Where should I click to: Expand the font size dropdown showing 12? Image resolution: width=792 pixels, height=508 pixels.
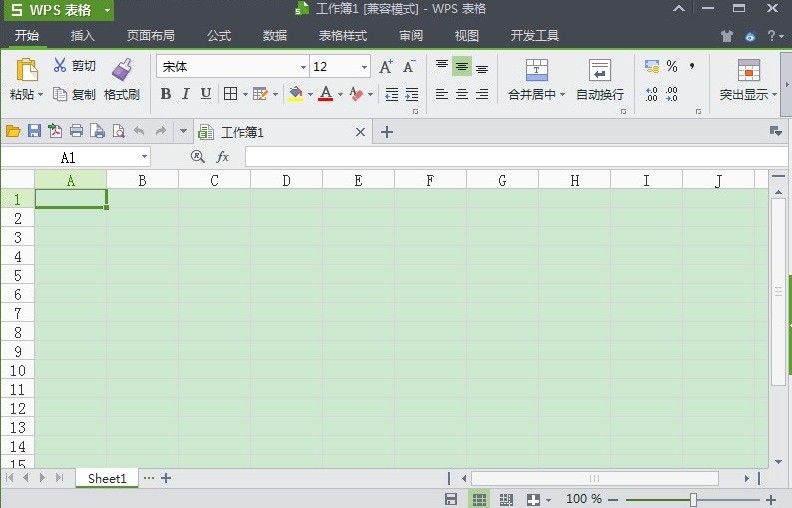(x=364, y=68)
